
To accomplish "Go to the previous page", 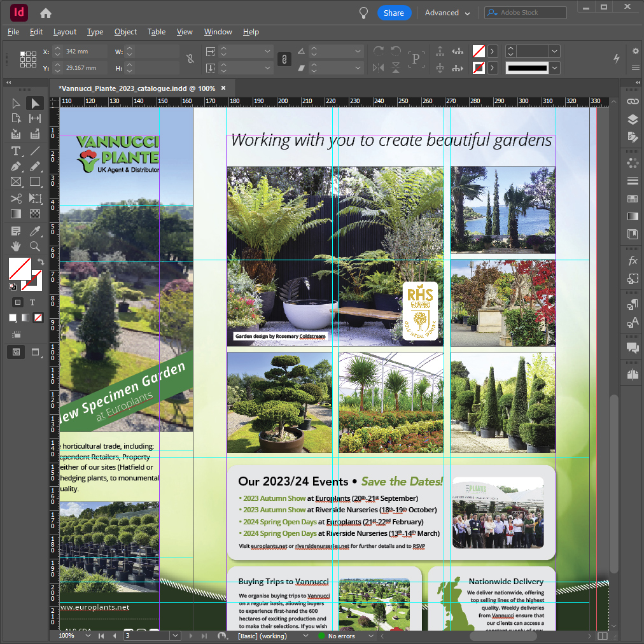I will point(115,636).
